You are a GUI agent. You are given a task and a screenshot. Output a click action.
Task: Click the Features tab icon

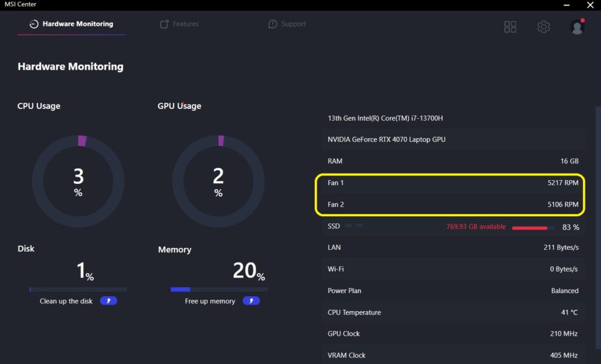(163, 24)
